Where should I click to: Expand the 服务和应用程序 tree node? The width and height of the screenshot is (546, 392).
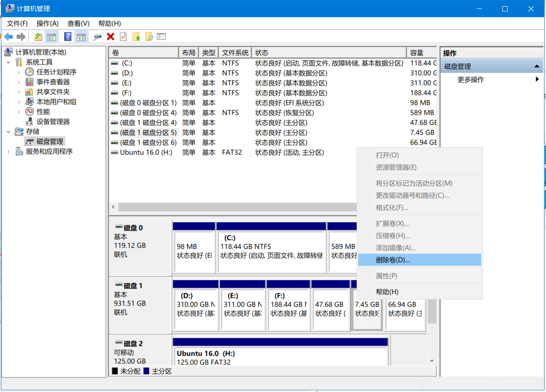coord(8,151)
